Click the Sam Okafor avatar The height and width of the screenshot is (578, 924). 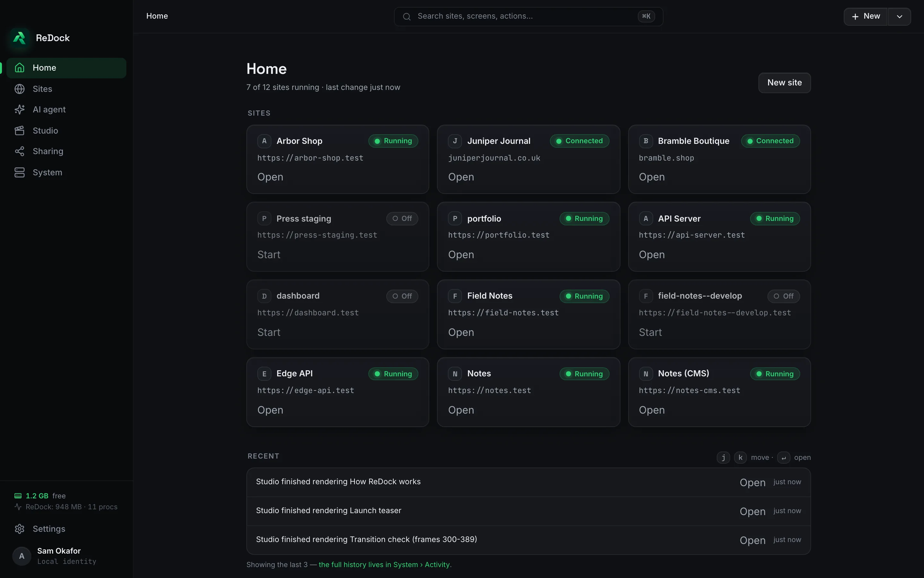pos(22,556)
